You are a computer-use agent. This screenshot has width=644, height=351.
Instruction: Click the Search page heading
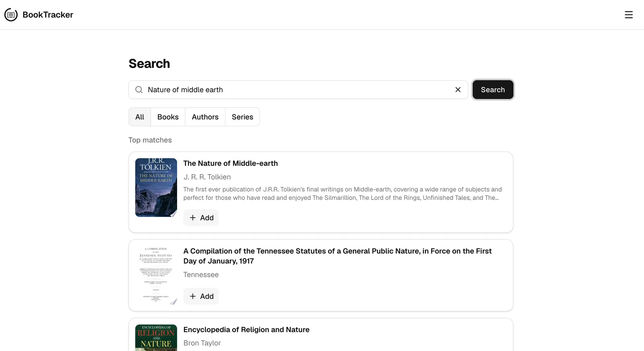click(x=149, y=64)
